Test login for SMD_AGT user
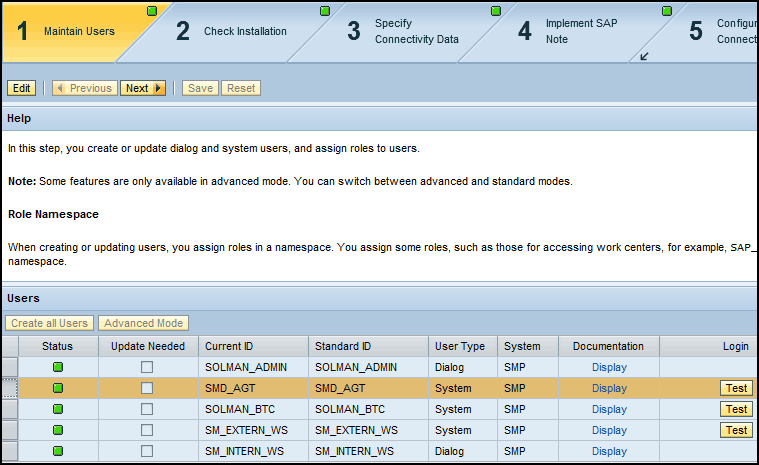The height and width of the screenshot is (465, 759). (736, 388)
